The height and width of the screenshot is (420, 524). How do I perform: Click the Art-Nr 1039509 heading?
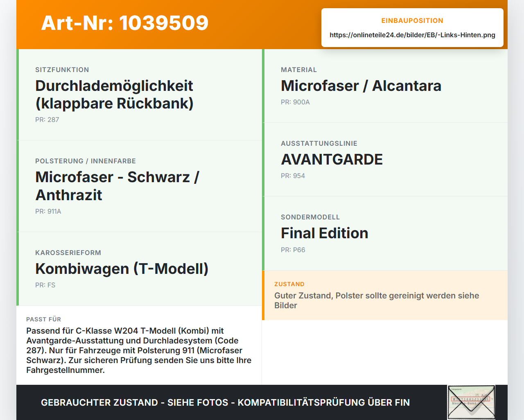coord(125,23)
